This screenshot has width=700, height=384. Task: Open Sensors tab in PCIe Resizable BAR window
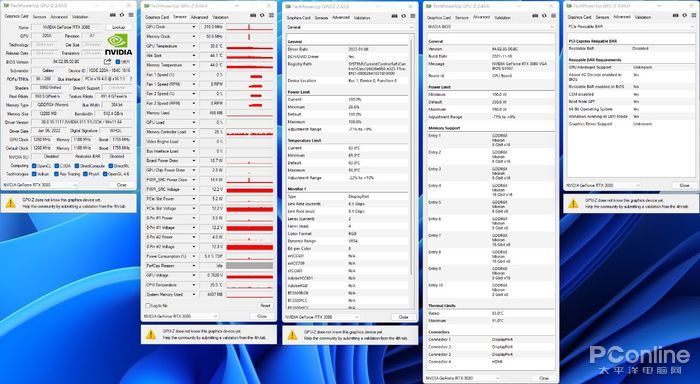(602, 17)
